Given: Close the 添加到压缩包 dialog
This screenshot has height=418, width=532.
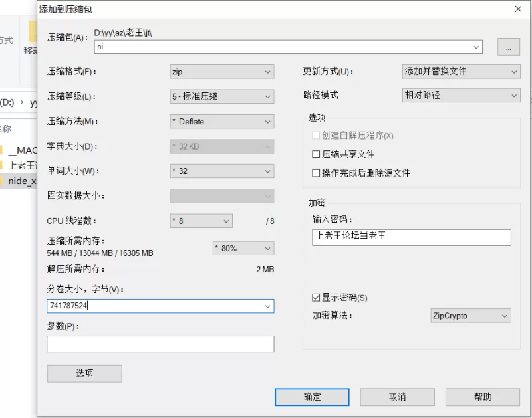Looking at the screenshot, I should pyautogui.click(x=518, y=9).
